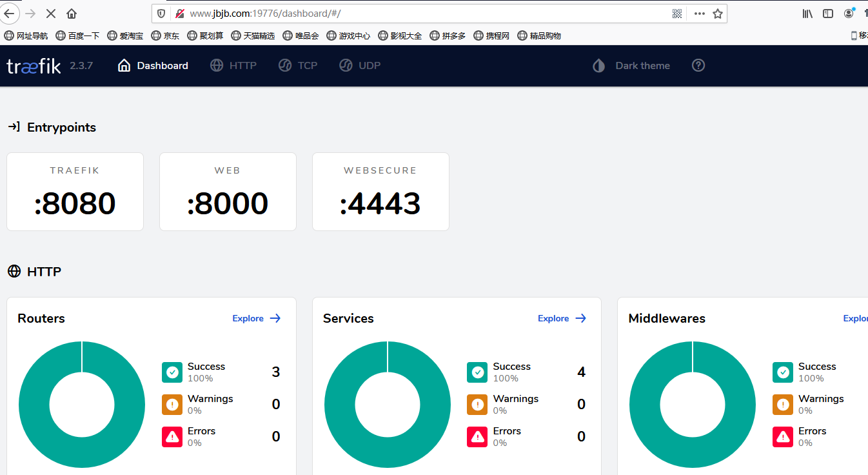Click Explore link in Services card
This screenshot has height=475, width=868.
tap(562, 318)
